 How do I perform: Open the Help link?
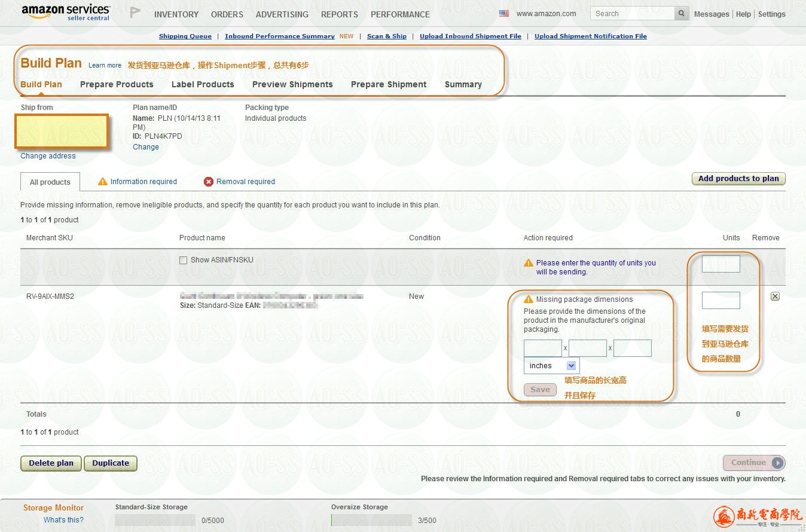pos(743,14)
